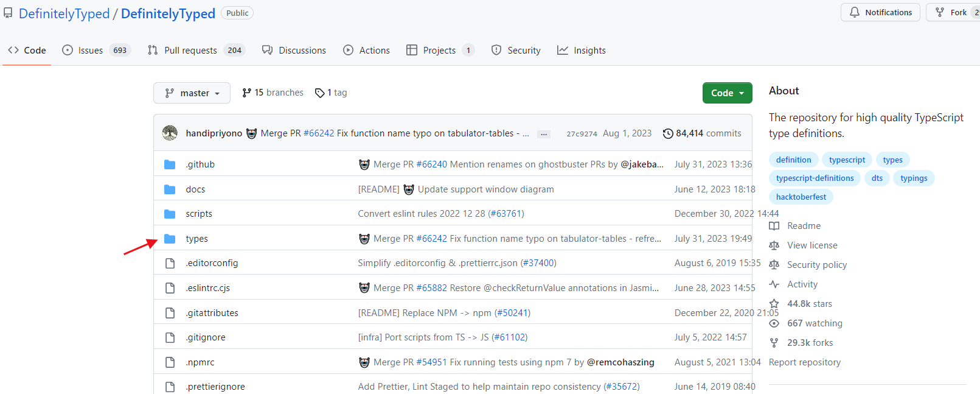Click the fork icon beside 29.3k forks
Image resolution: width=980 pixels, height=394 pixels.
(774, 343)
